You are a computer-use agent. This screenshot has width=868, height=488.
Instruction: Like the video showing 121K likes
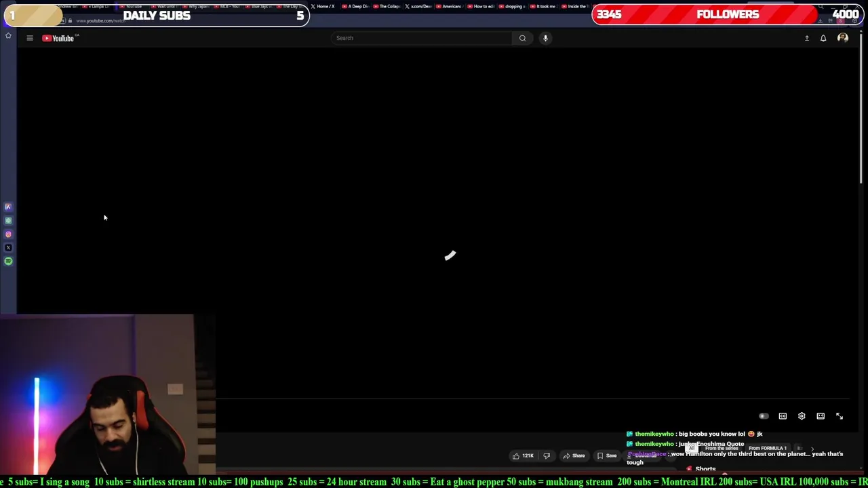point(523,455)
